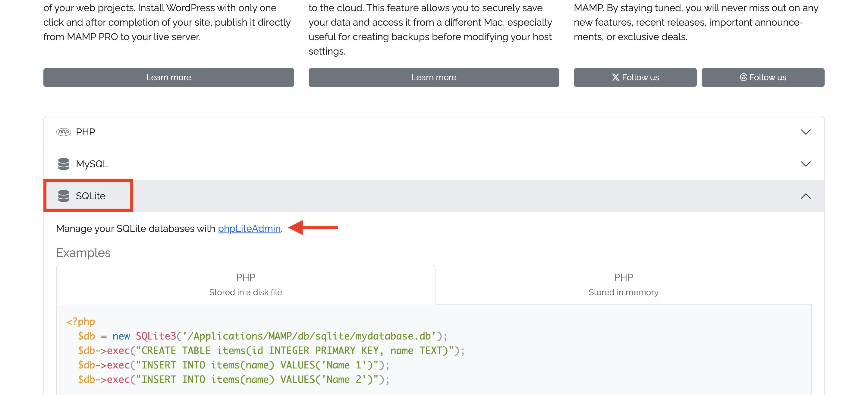Click the INSERT 'Name 2' code line

coord(234,380)
